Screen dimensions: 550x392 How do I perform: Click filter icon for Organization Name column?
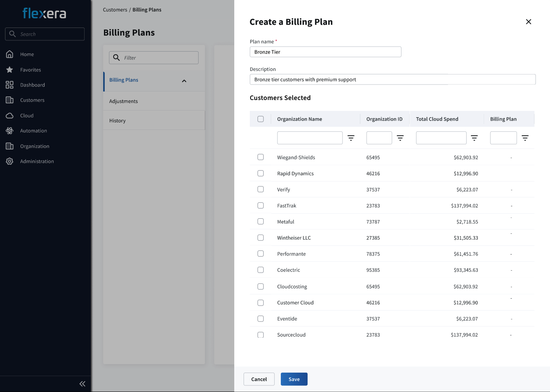point(351,138)
